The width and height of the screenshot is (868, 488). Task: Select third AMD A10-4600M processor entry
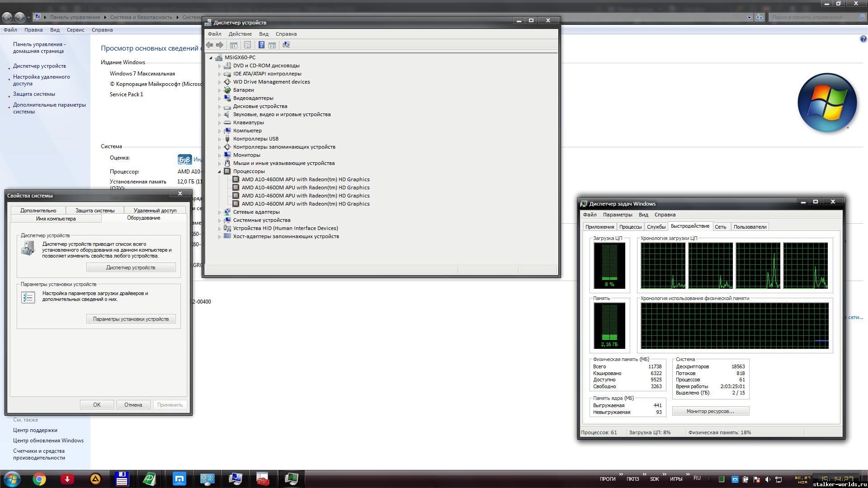[305, 196]
